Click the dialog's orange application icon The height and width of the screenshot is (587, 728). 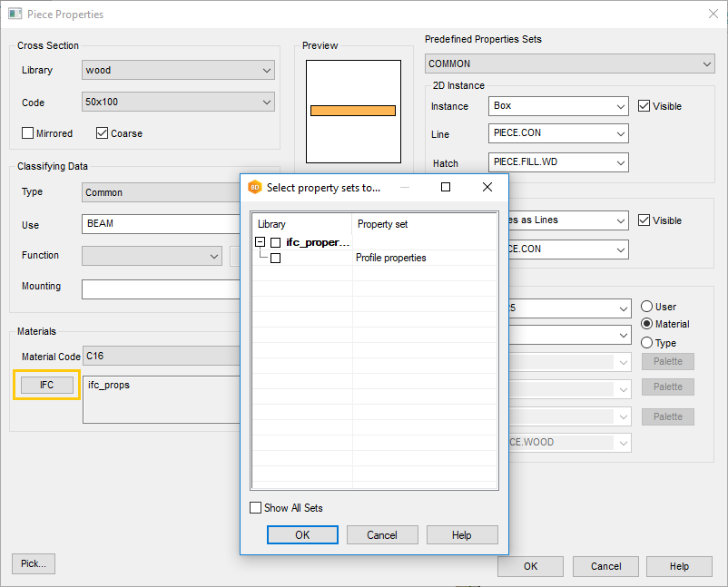255,188
